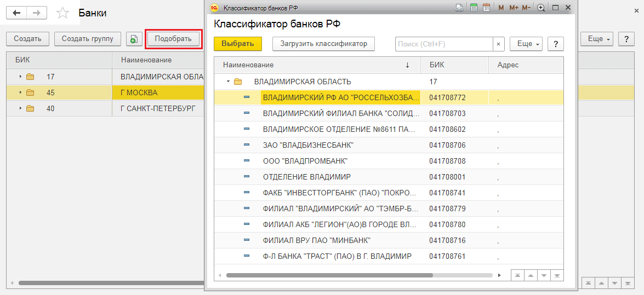The width and height of the screenshot is (644, 295).
Task: Open help with ? button in classifier window
Action: [x=556, y=44]
